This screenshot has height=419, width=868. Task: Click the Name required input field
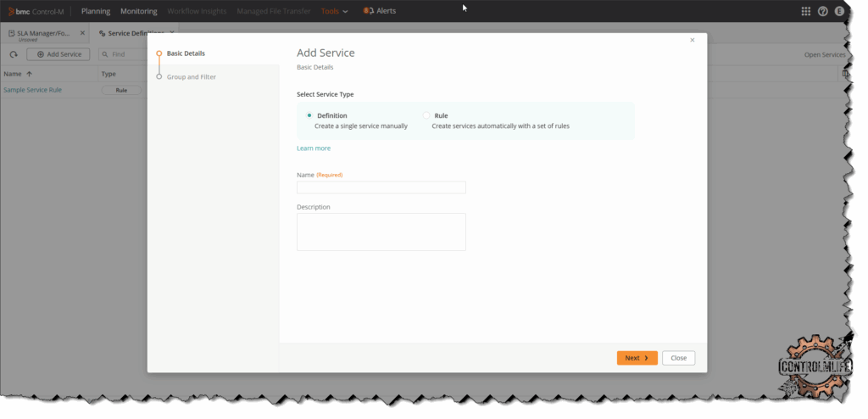381,187
